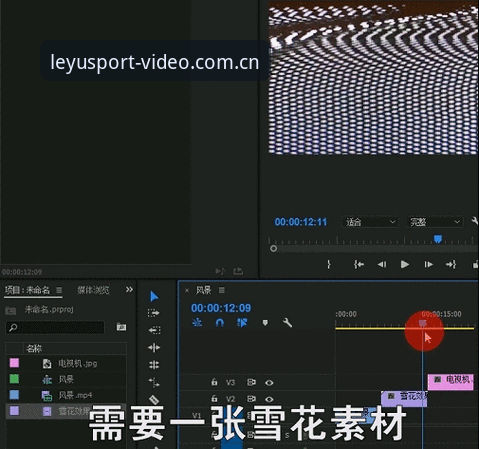Click the Program Monitor zoom scrollbar handle
The width and height of the screenshot is (479, 449).
[x=273, y=249]
